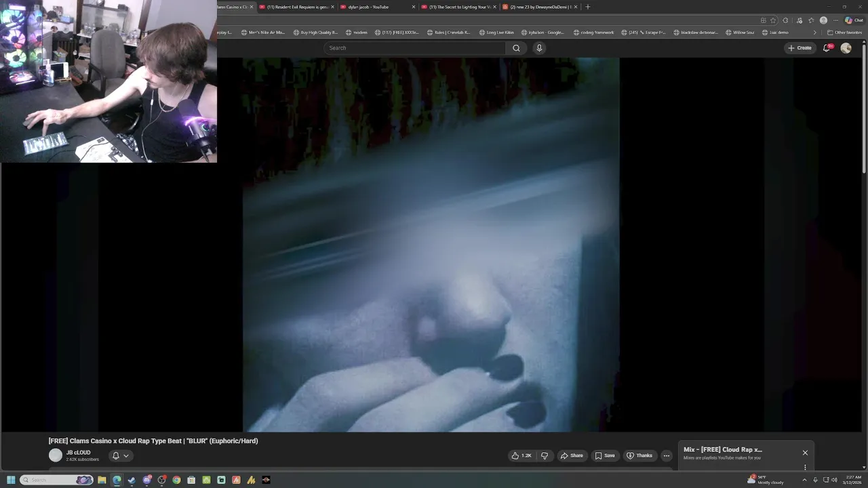Screen dimensions: 868x488
Task: Add page to favorites star icon
Action: (773, 20)
